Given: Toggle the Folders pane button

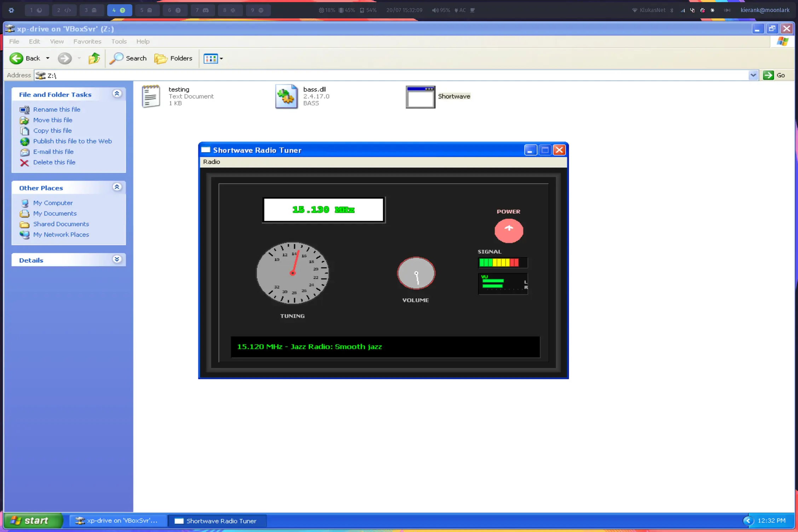Looking at the screenshot, I should (173, 58).
